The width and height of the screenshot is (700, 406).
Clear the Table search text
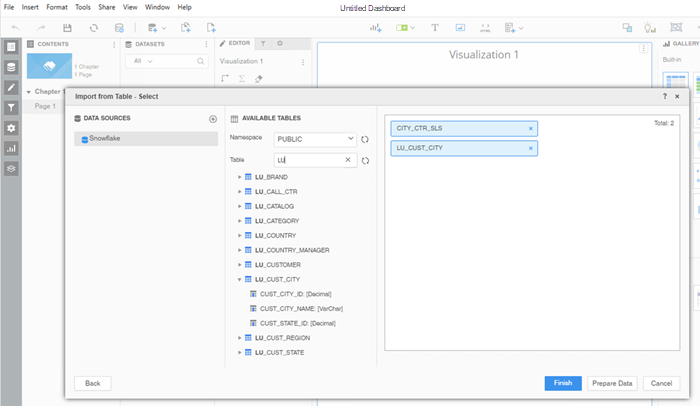pyautogui.click(x=348, y=160)
